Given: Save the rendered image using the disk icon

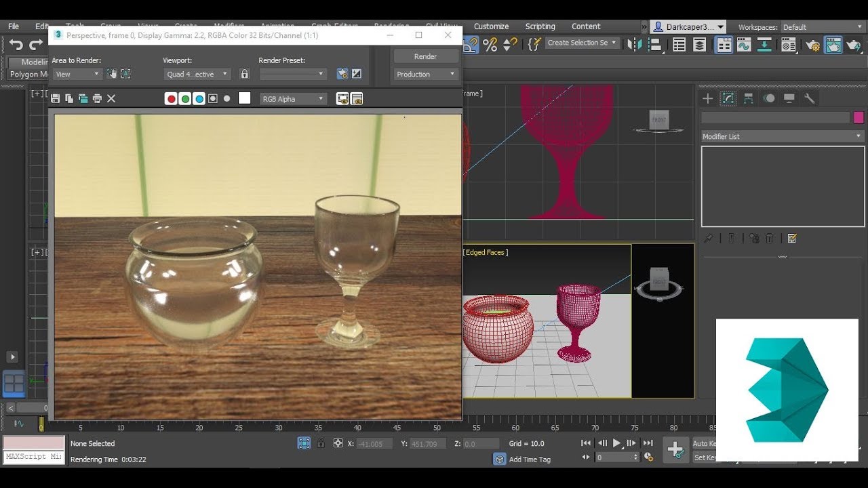Looking at the screenshot, I should pos(56,99).
